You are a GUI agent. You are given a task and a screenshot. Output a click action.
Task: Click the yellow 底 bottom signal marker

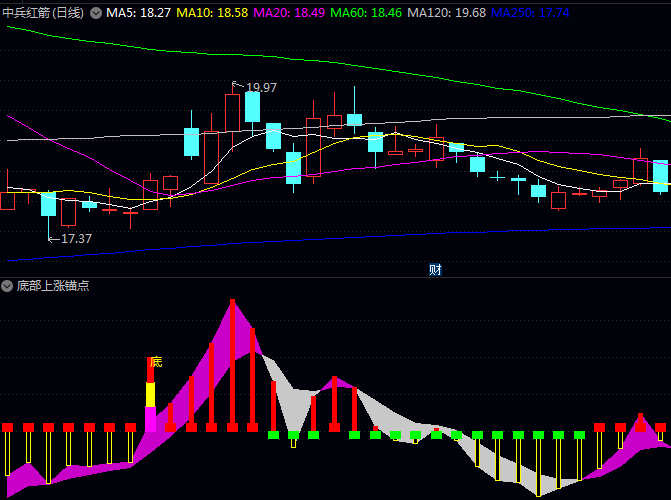point(155,362)
